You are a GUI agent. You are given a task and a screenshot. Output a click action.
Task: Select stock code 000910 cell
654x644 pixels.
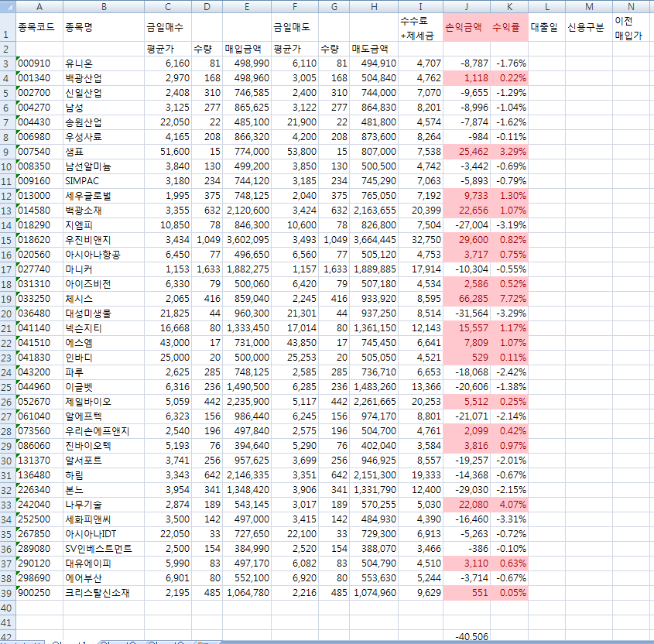[39, 63]
